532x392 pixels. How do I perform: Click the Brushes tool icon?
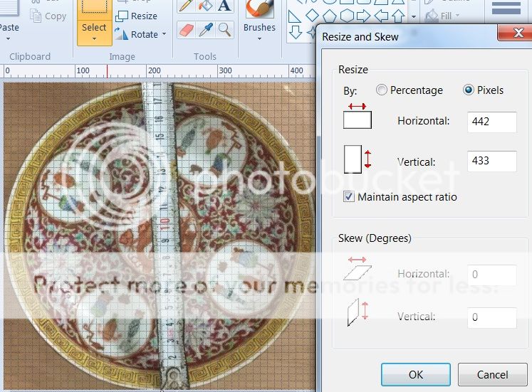[259, 9]
